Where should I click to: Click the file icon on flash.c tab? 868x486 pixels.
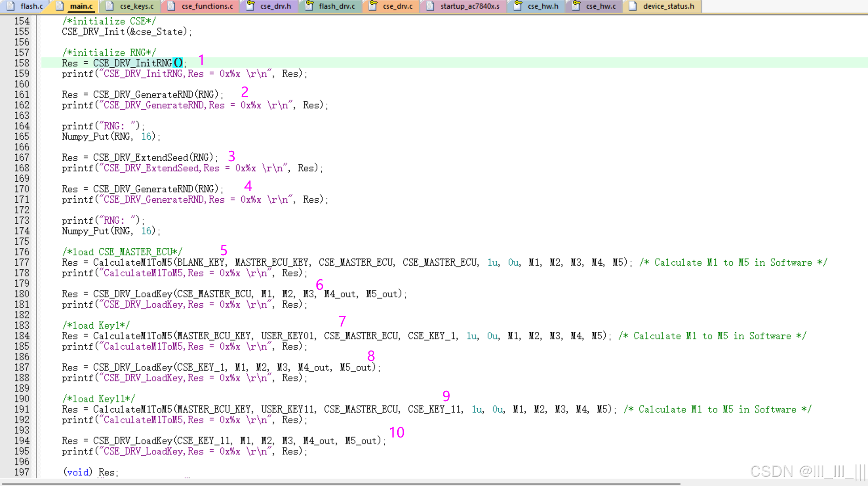pos(10,6)
